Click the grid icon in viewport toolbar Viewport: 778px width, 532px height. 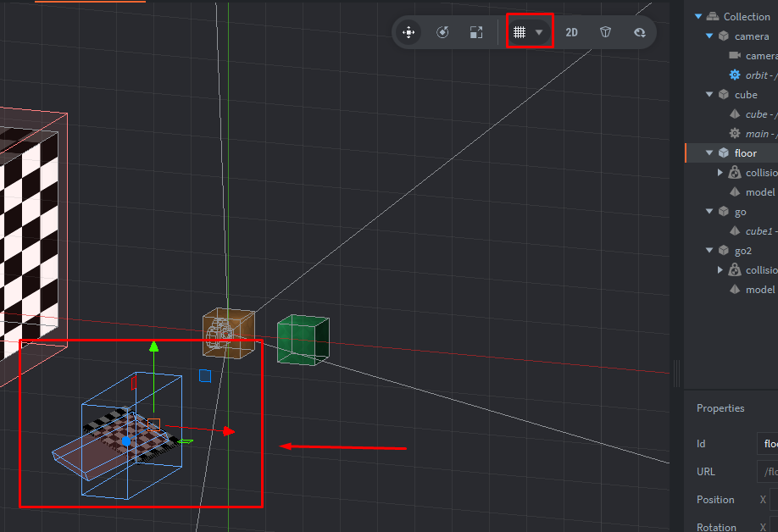(520, 32)
